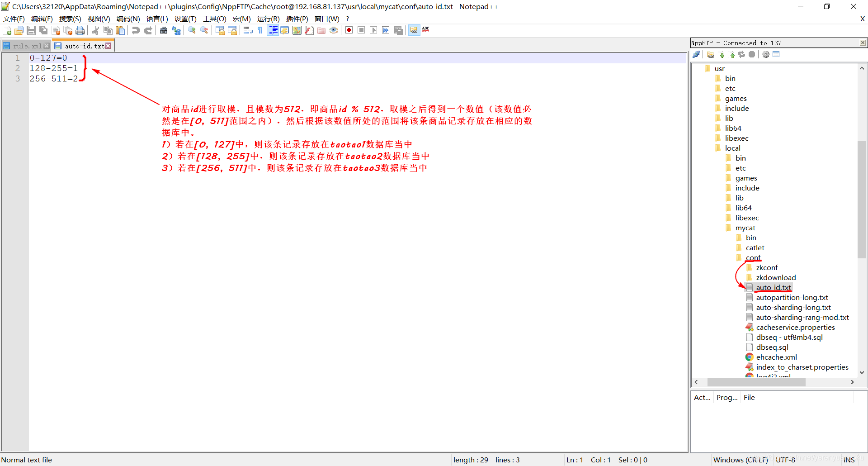This screenshot has height=466, width=868.
Task: Zoom in with the magnifier plus icon
Action: point(192,30)
